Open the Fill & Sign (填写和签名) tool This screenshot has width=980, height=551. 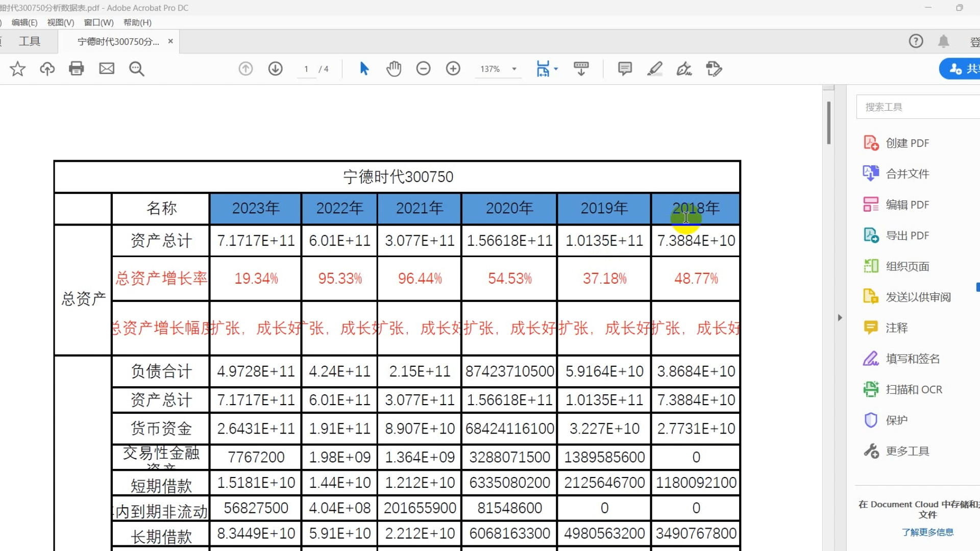coord(901,359)
